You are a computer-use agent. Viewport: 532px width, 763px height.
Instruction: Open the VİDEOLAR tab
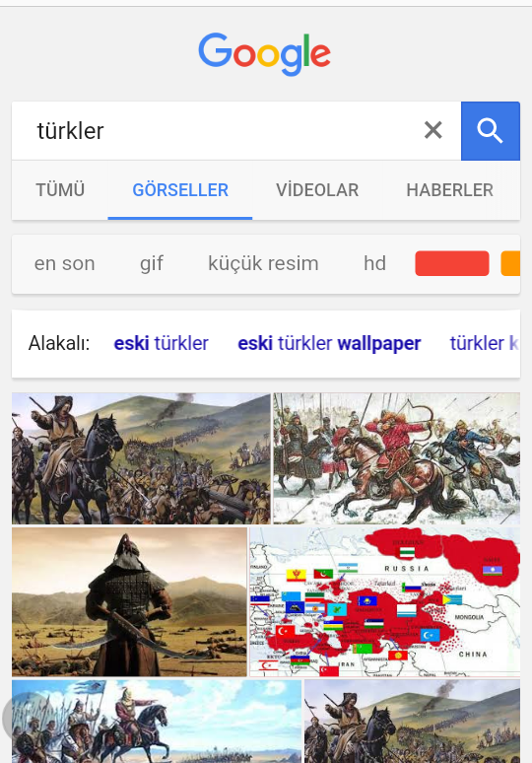[317, 190]
